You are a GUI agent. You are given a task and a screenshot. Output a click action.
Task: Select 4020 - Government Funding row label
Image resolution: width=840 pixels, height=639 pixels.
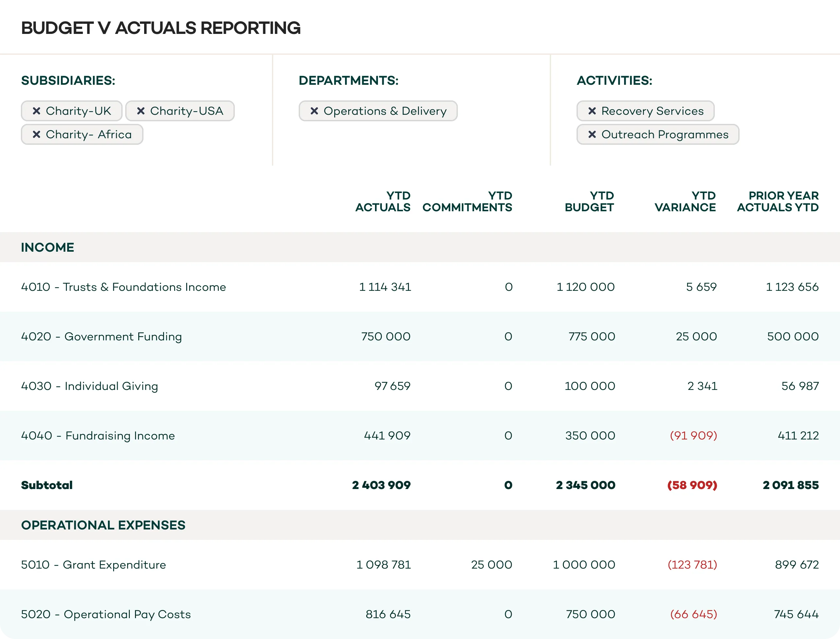[102, 336]
